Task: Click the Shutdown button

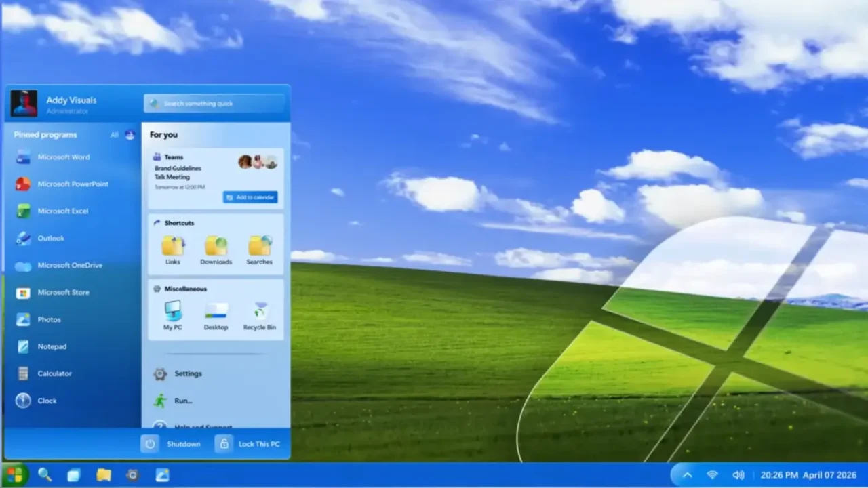Action: click(171, 444)
